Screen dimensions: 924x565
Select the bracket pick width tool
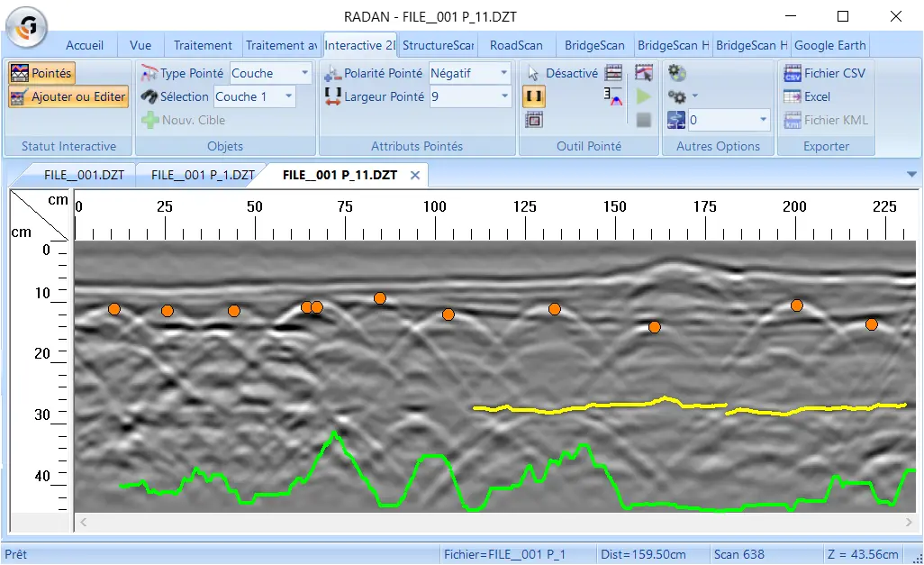534,96
